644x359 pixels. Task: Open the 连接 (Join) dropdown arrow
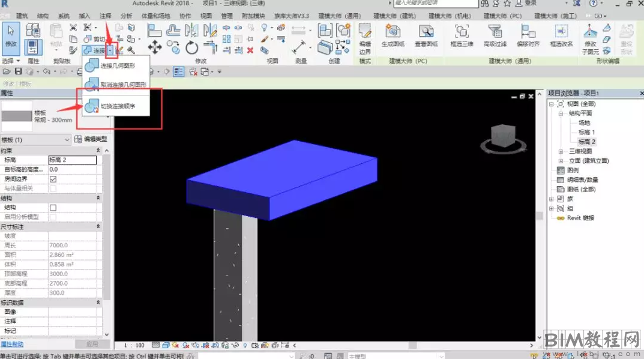pyautogui.click(x=110, y=50)
